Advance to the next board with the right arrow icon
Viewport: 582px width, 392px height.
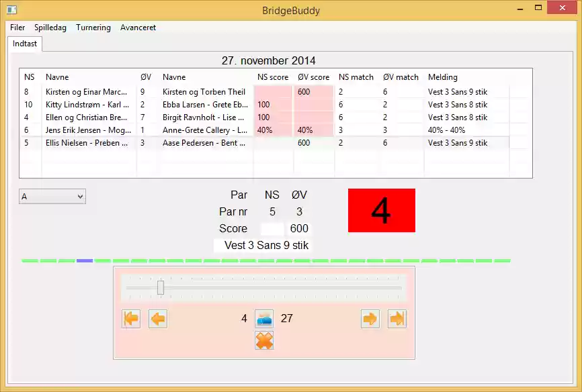pyautogui.click(x=370, y=319)
